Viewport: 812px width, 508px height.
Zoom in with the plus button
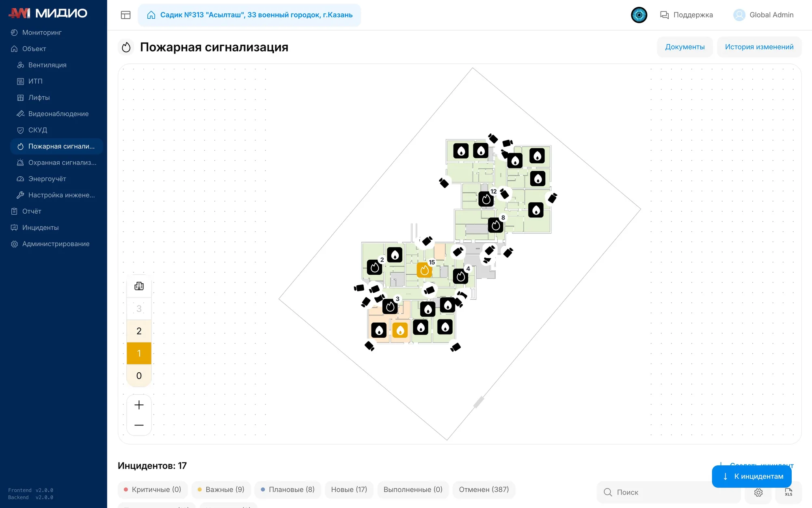[x=139, y=405]
